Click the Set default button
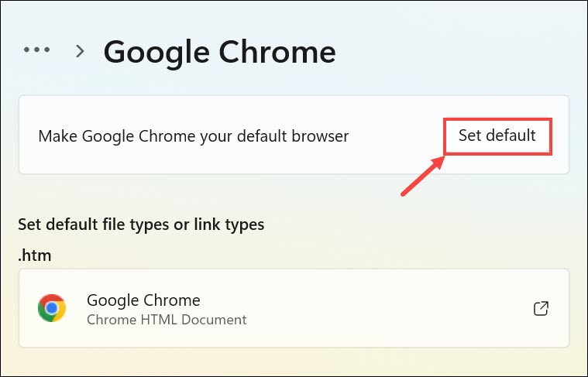The width and height of the screenshot is (588, 377). 497,135
